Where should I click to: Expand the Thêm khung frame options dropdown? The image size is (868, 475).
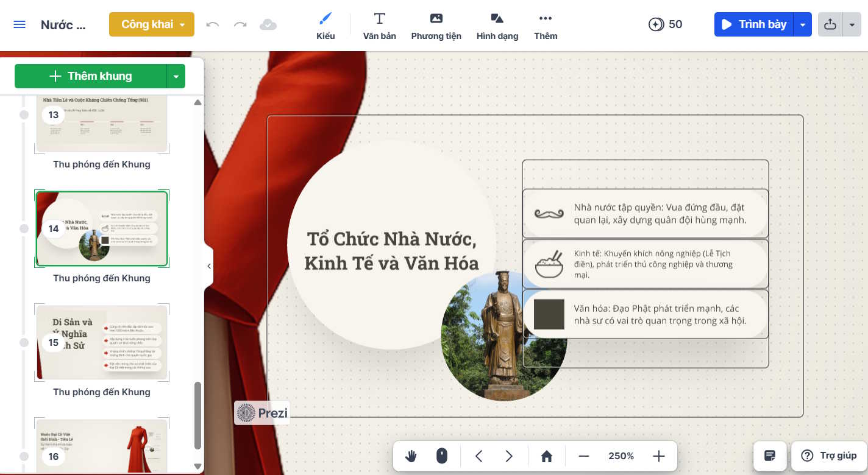coord(176,76)
